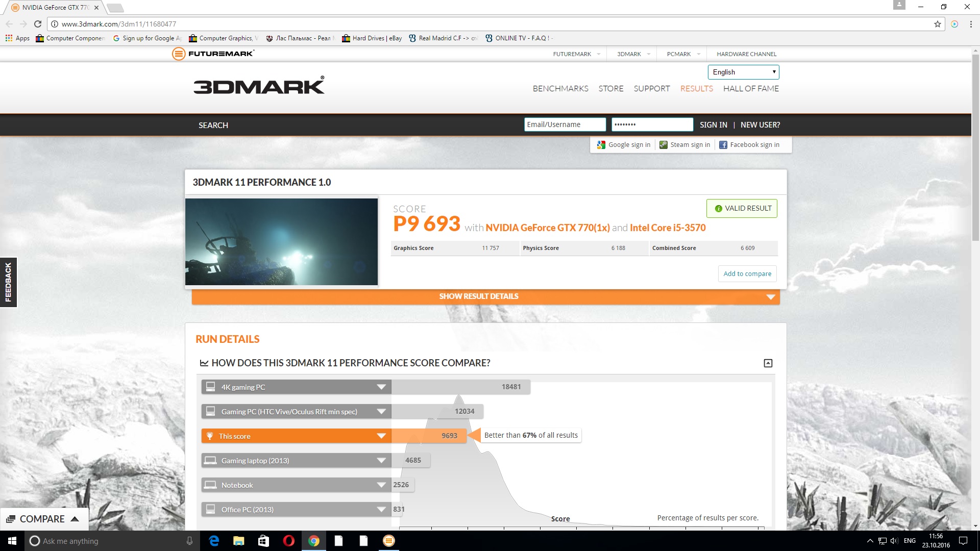Click the SIGN IN link

713,125
